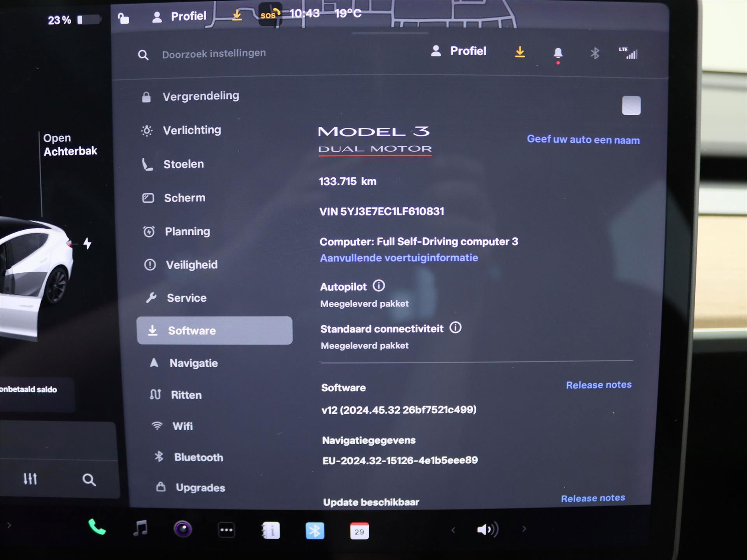747x560 pixels.
Task: Tap the battery 23% indicator
Action: pyautogui.click(x=74, y=20)
